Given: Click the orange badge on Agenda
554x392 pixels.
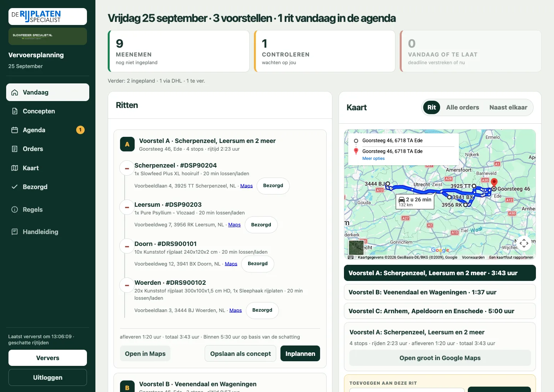Looking at the screenshot, I should click(80, 130).
